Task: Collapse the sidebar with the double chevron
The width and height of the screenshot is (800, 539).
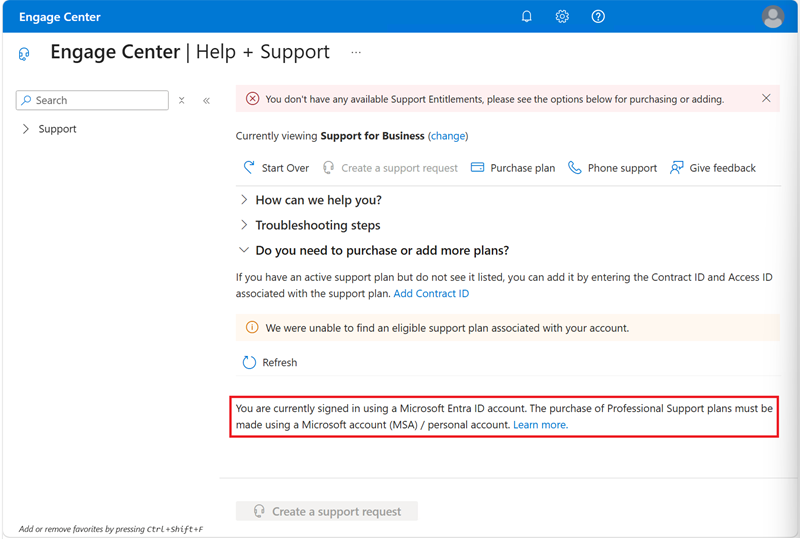Action: 206,101
